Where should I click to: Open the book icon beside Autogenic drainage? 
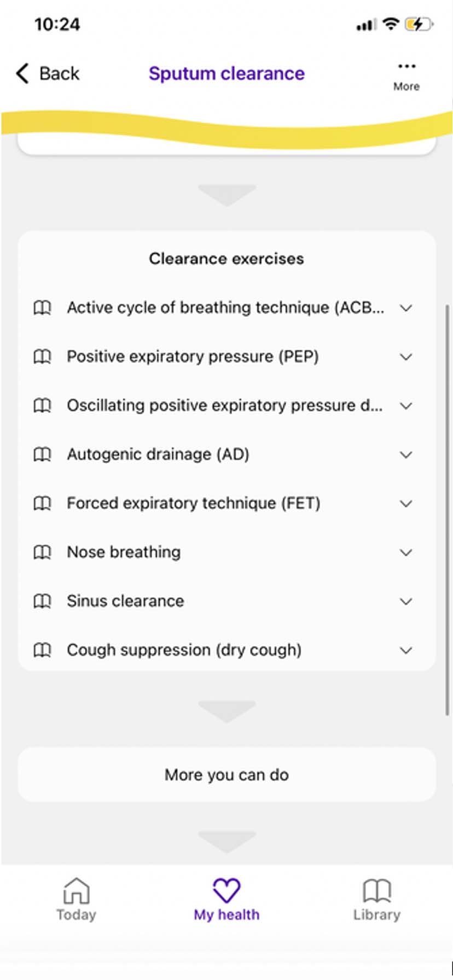[x=42, y=454]
